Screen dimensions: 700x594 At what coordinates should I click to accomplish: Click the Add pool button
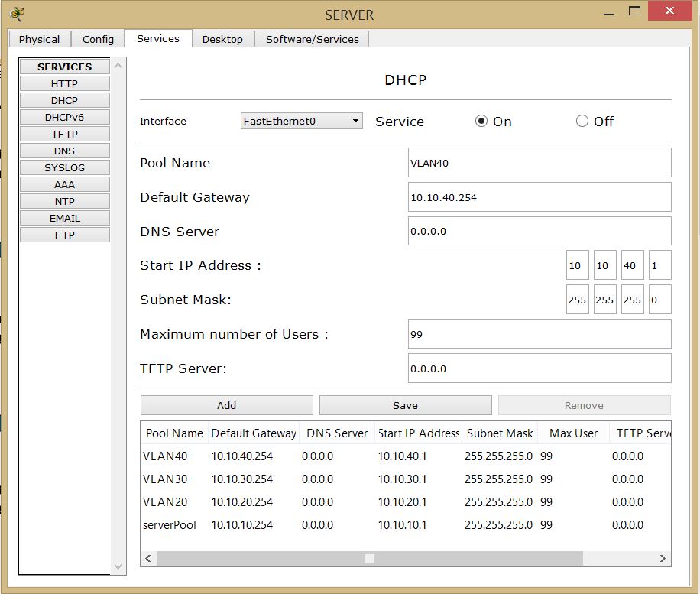coord(227,405)
